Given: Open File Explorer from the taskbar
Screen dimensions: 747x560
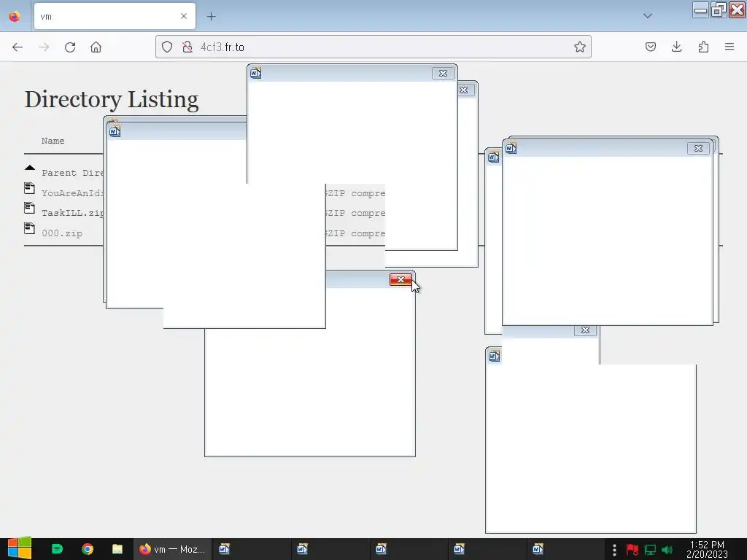Looking at the screenshot, I should (117, 549).
